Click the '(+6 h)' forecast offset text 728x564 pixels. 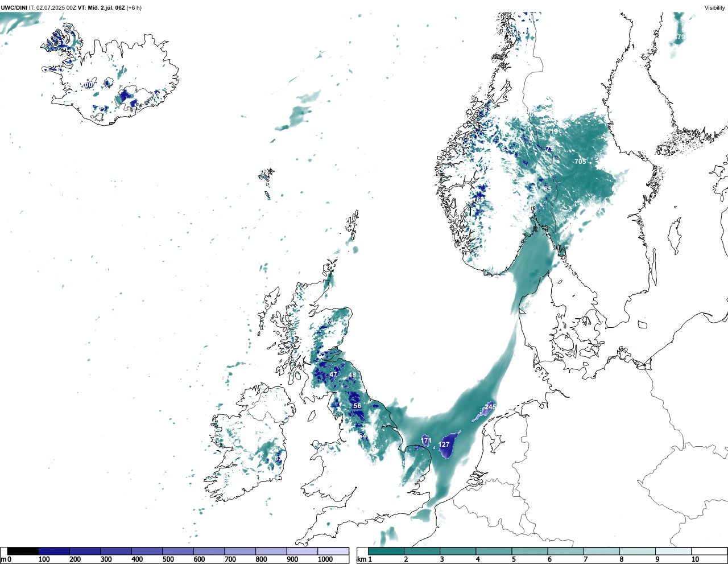pyautogui.click(x=134, y=7)
